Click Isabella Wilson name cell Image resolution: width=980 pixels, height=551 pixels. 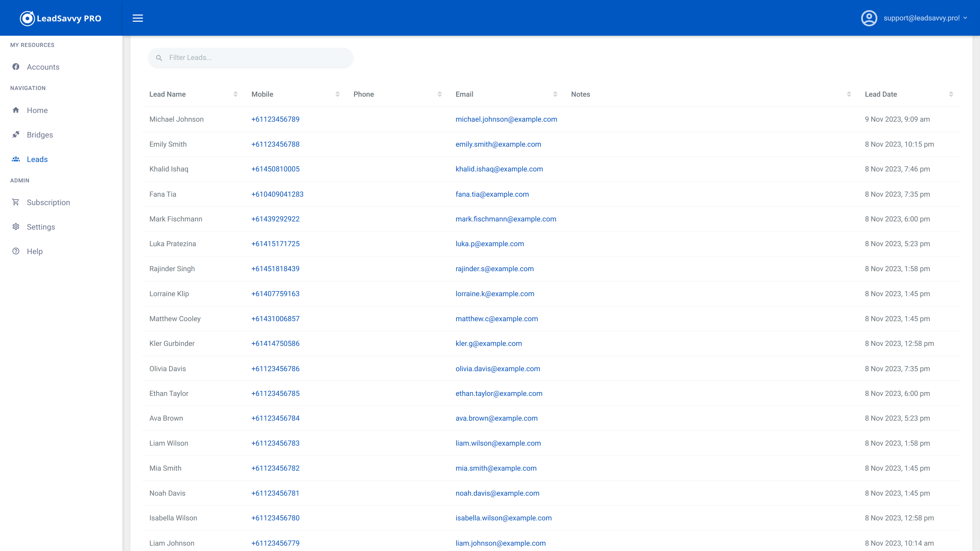173,518
